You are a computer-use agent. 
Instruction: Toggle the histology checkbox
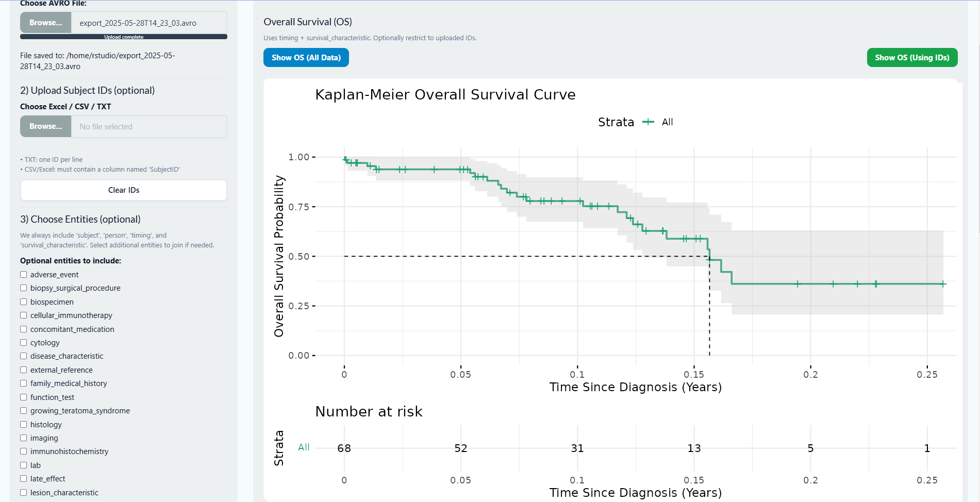point(24,425)
